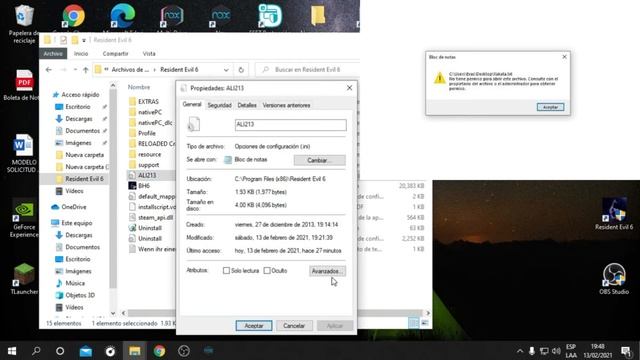Screen dimensions: 640x360
Task: Toggle Oculto checkbox
Action: [267, 271]
